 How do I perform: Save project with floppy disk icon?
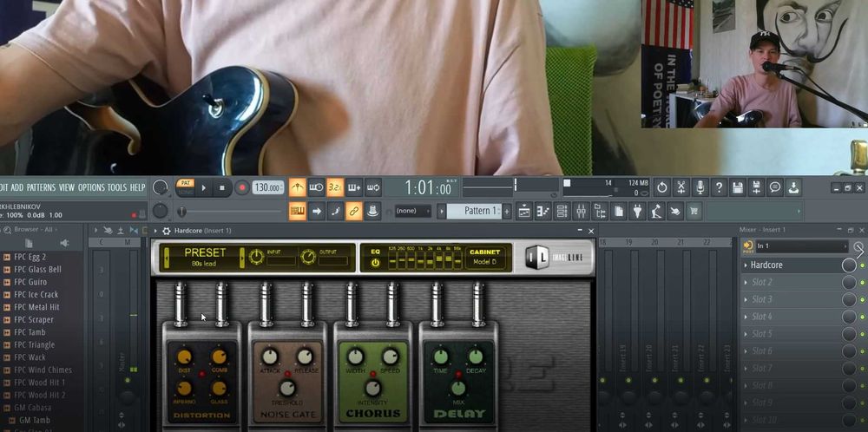click(x=737, y=187)
